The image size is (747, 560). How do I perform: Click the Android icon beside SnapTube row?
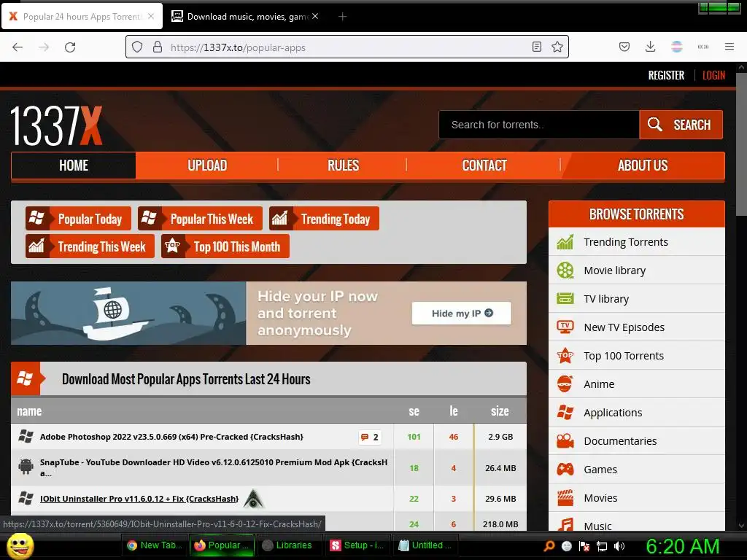[x=26, y=466]
